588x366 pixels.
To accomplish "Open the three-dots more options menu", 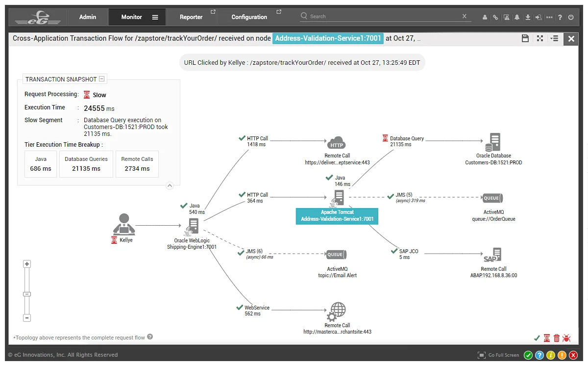I will point(549,17).
